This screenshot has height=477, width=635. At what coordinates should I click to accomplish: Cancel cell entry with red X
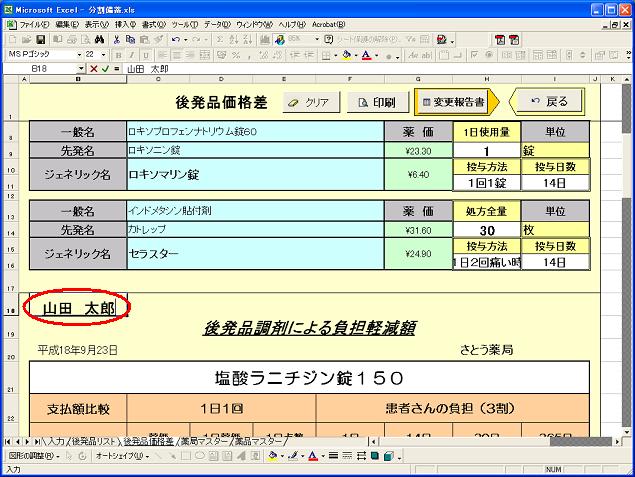coord(94,69)
